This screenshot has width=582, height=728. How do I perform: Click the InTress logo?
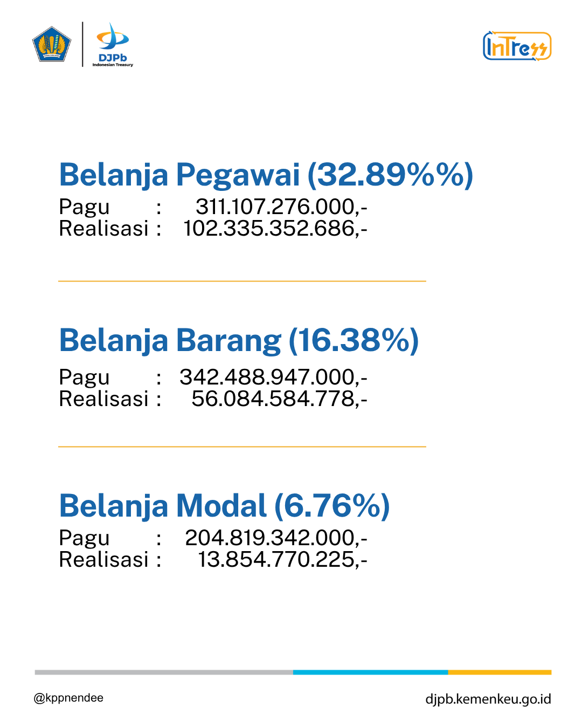coord(517,46)
